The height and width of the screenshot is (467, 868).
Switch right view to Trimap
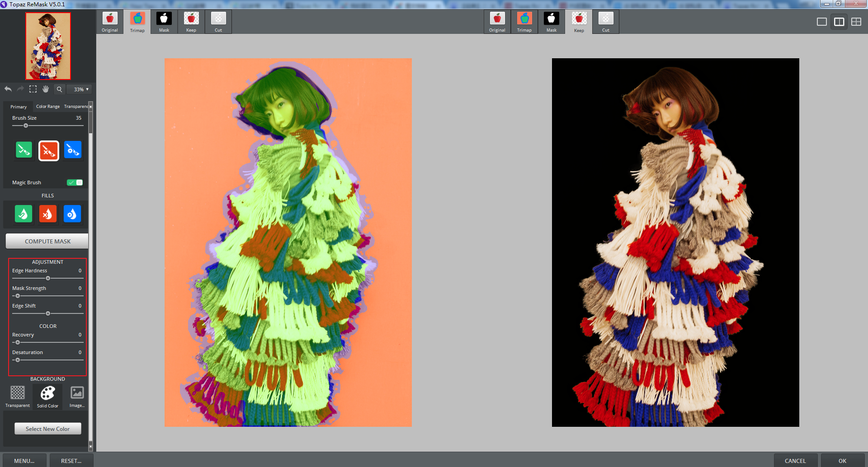point(524,22)
